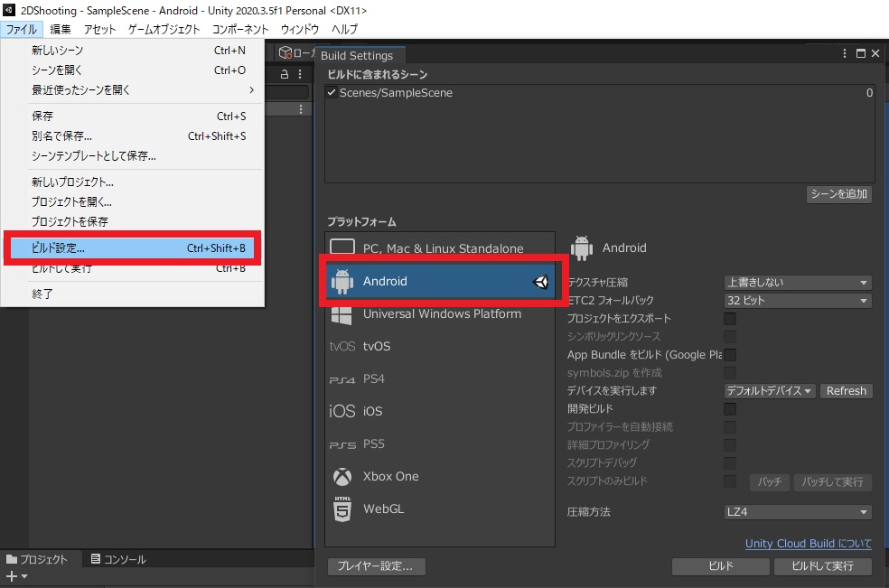Open the dropdown arrow beside the Project plus button
Viewport: 889px width, 588px height.
point(23,576)
